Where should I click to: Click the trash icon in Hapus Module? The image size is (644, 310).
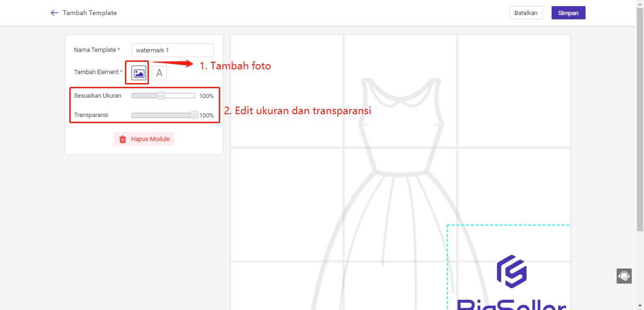coord(123,139)
